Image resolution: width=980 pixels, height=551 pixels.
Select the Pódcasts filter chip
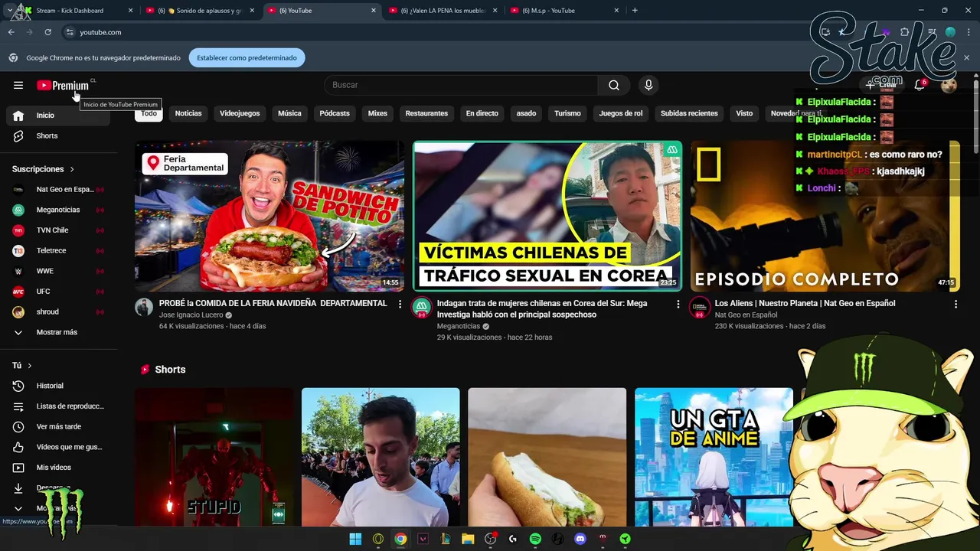coord(335,113)
